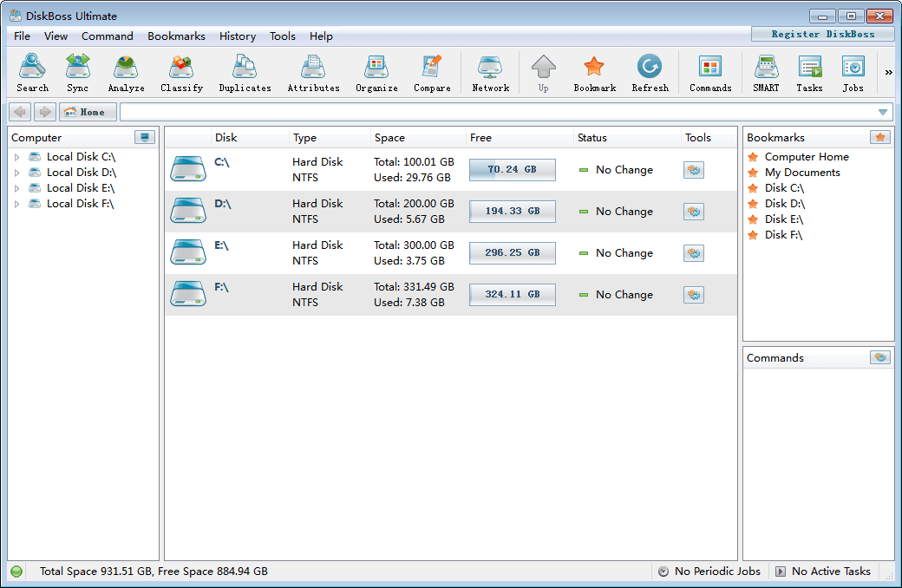Screen dimensions: 902x588
Task: Open the My Documents bookmark
Action: point(802,172)
